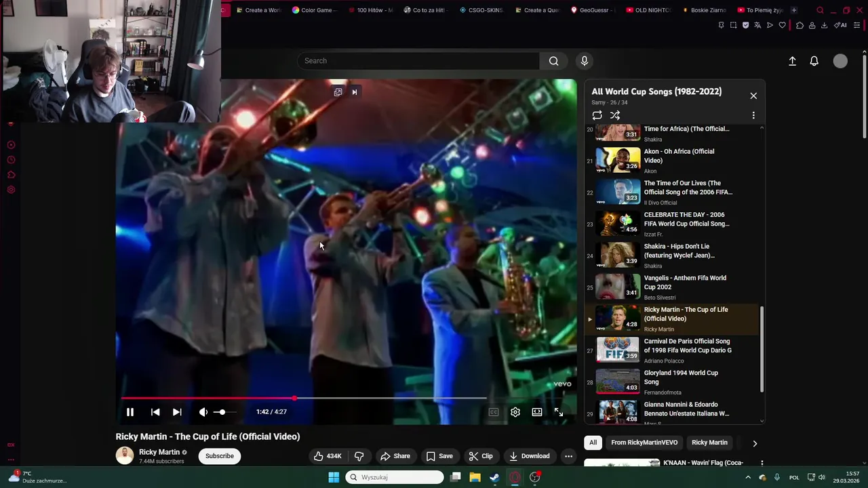Pause the video with the pause button
Image resolution: width=868 pixels, height=488 pixels.
click(x=130, y=412)
